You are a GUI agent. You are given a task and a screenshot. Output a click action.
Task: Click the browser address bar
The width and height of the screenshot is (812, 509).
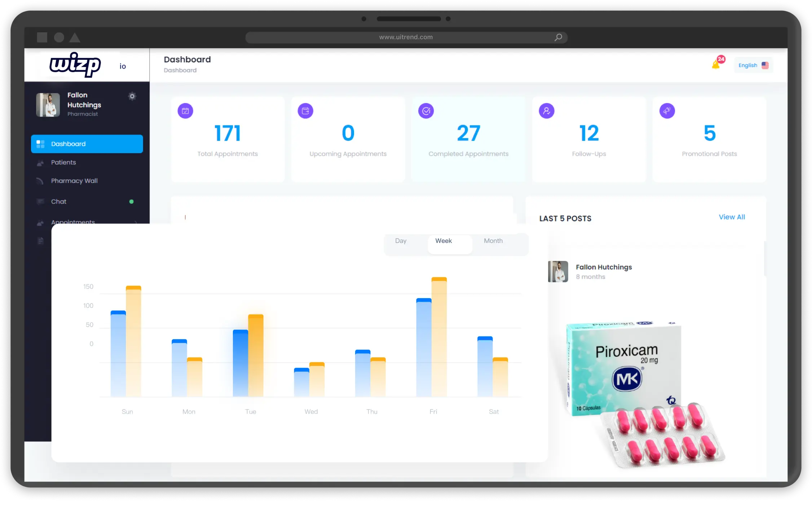click(406, 37)
